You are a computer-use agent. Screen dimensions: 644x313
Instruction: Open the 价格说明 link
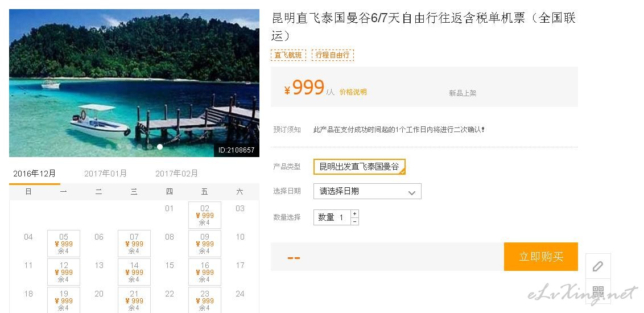click(x=353, y=92)
